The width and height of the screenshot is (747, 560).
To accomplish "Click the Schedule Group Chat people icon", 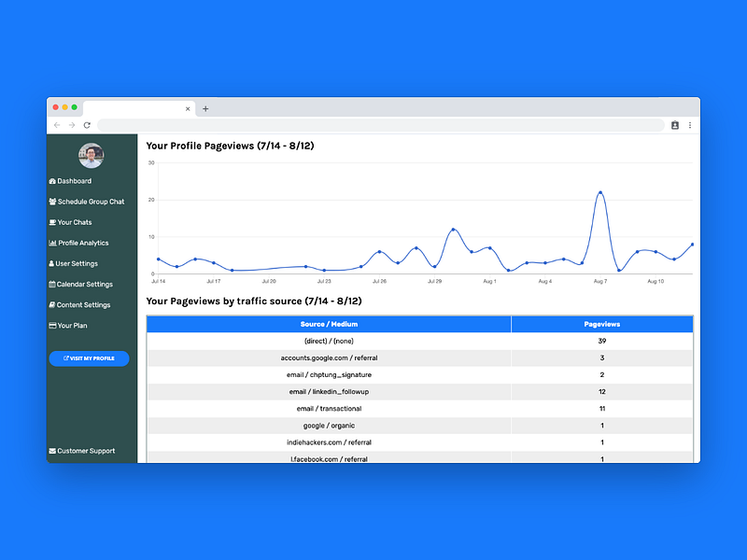I will pos(52,202).
